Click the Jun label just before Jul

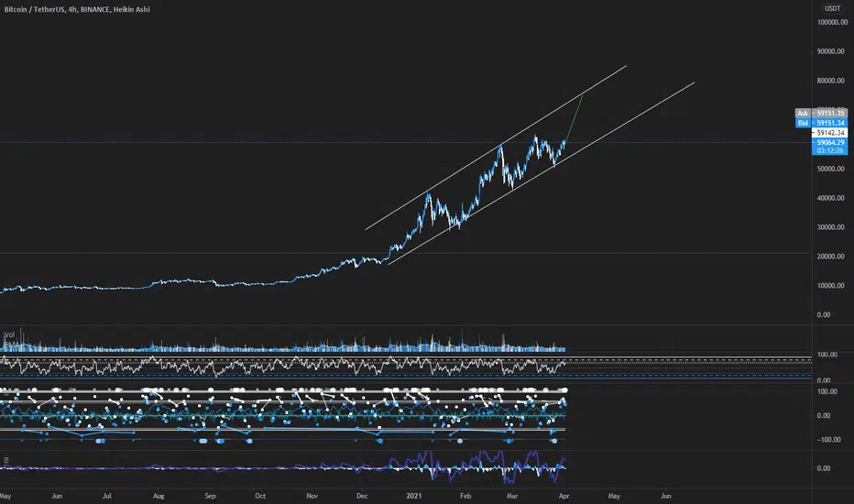click(57, 497)
